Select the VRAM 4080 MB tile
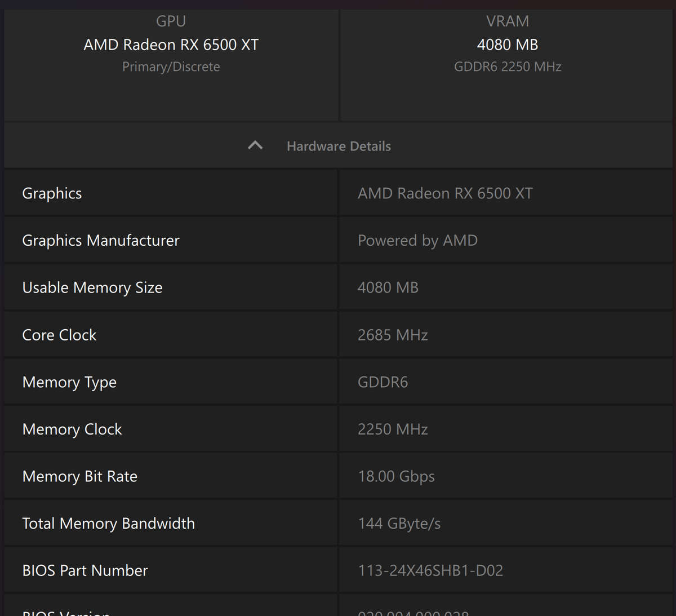Image resolution: width=676 pixels, height=616 pixels. [507, 45]
